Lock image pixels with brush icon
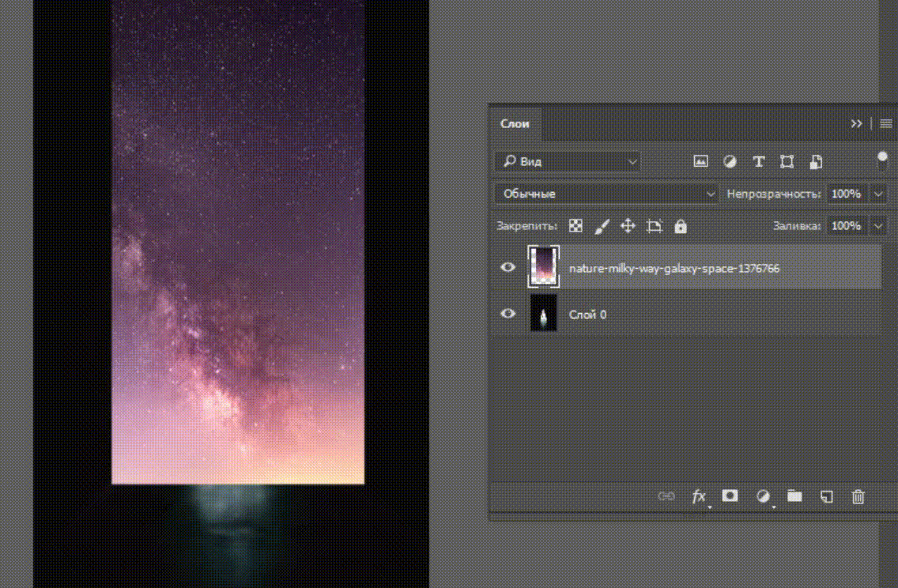The height and width of the screenshot is (588, 898). pyautogui.click(x=602, y=226)
